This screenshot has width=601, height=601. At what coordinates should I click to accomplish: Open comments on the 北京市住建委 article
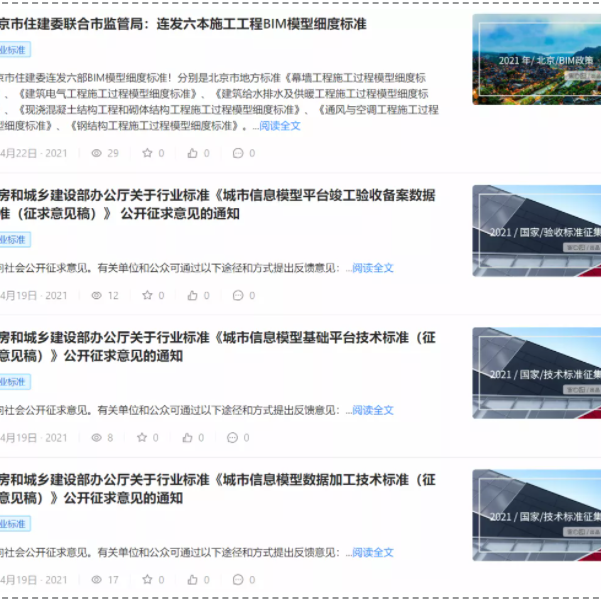[x=238, y=153]
